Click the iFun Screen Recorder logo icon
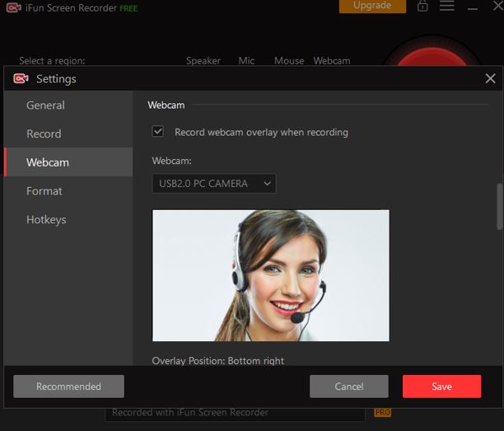 [x=14, y=7]
